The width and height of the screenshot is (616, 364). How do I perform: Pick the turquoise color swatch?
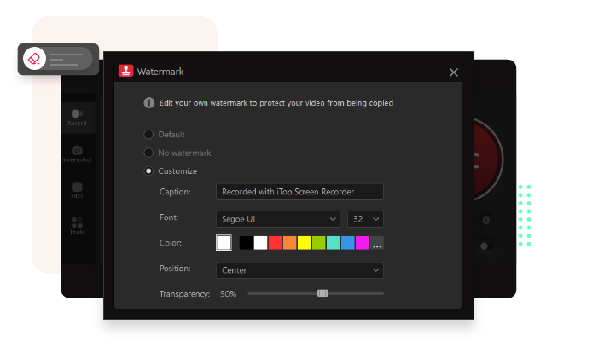coord(333,243)
